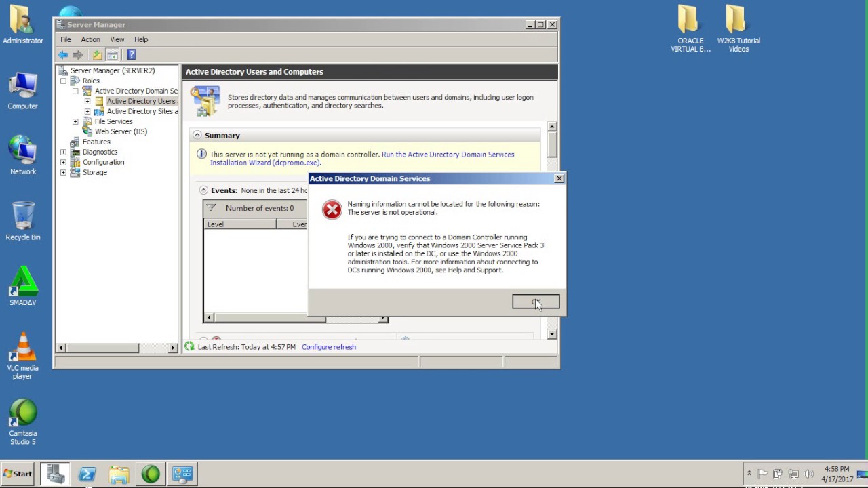Collapse the Active Directory Domain Services node
Viewport: 868px width, 488px height.
click(75, 91)
